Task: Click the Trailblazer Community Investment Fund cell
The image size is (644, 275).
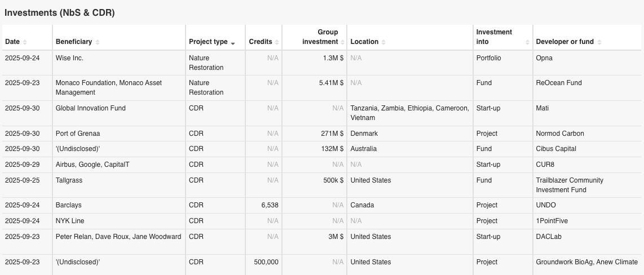Action: point(570,185)
